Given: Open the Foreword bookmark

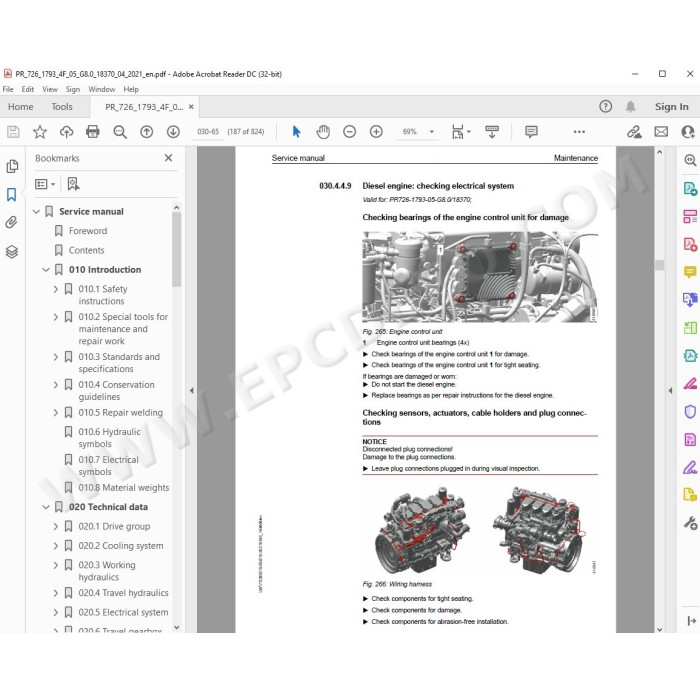Looking at the screenshot, I should coord(88,231).
